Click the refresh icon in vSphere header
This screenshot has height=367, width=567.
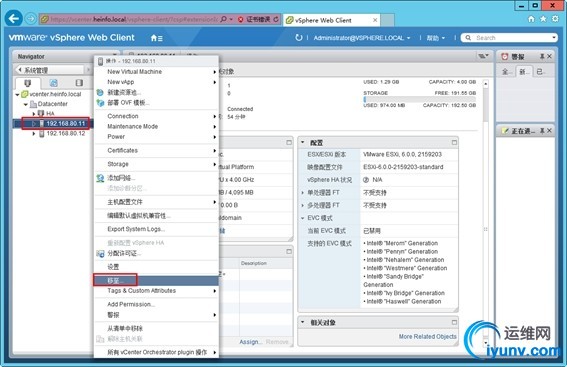(299, 38)
